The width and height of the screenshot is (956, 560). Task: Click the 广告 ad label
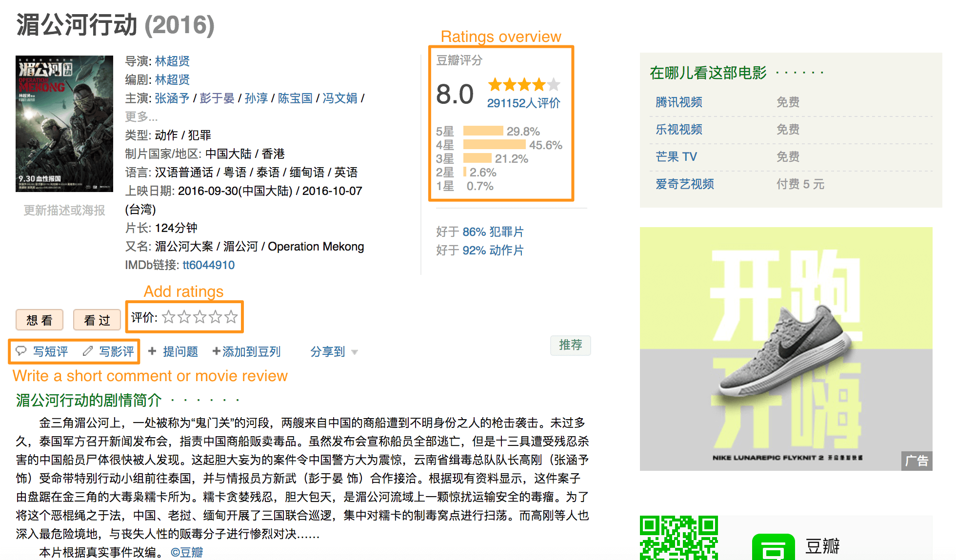(917, 461)
